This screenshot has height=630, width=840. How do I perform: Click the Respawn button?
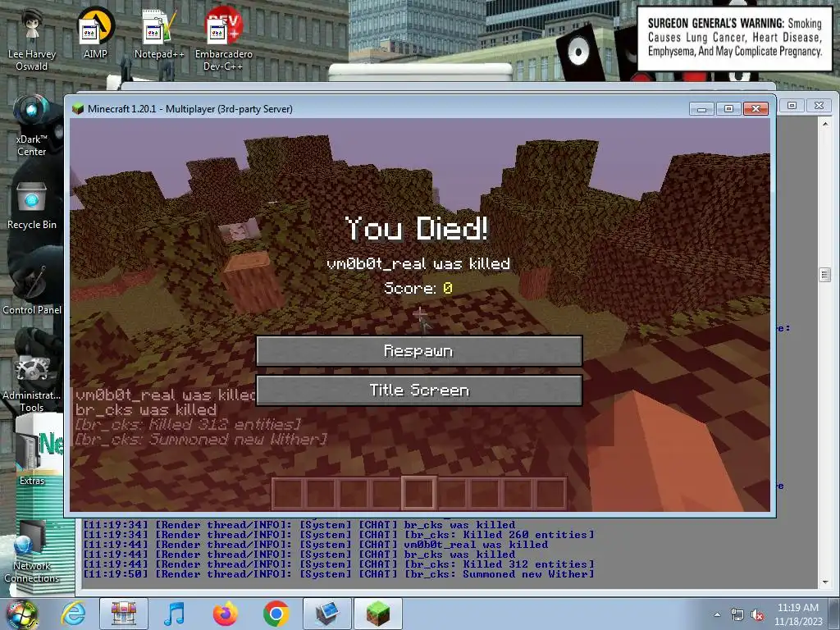419,351
